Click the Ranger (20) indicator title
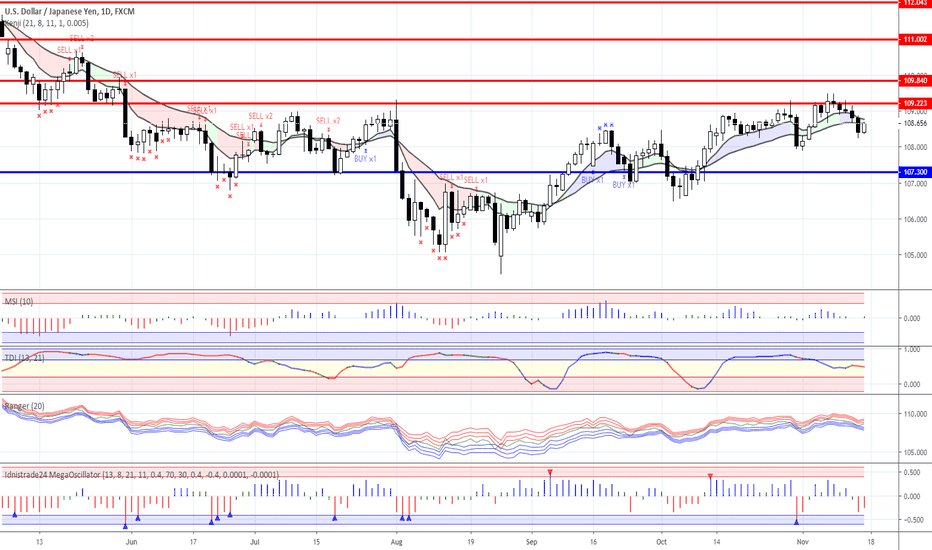Image resolution: width=932 pixels, height=550 pixels. pyautogui.click(x=24, y=405)
